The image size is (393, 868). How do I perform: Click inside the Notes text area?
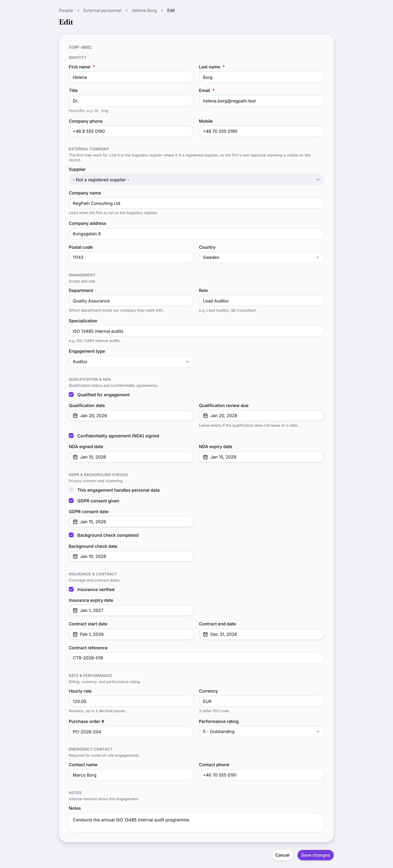196,822
